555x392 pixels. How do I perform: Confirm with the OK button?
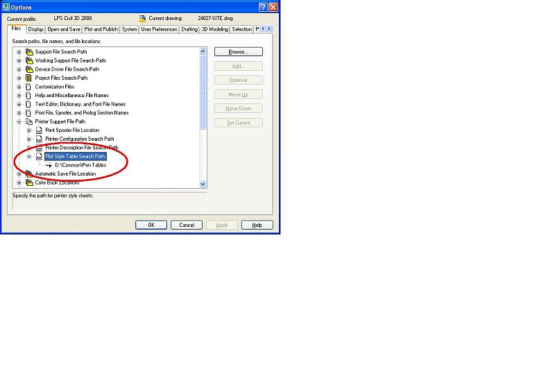click(151, 225)
